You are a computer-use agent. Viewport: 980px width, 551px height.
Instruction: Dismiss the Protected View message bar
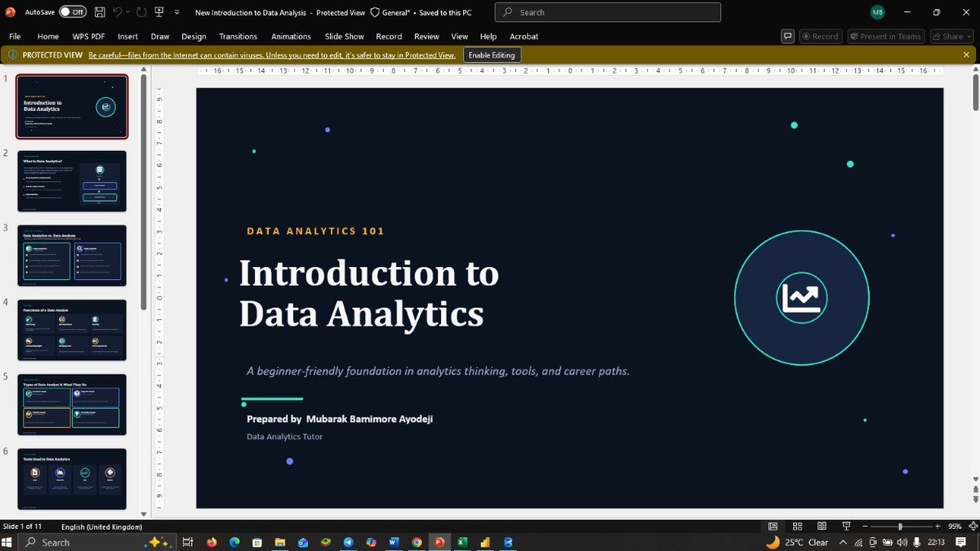967,55
